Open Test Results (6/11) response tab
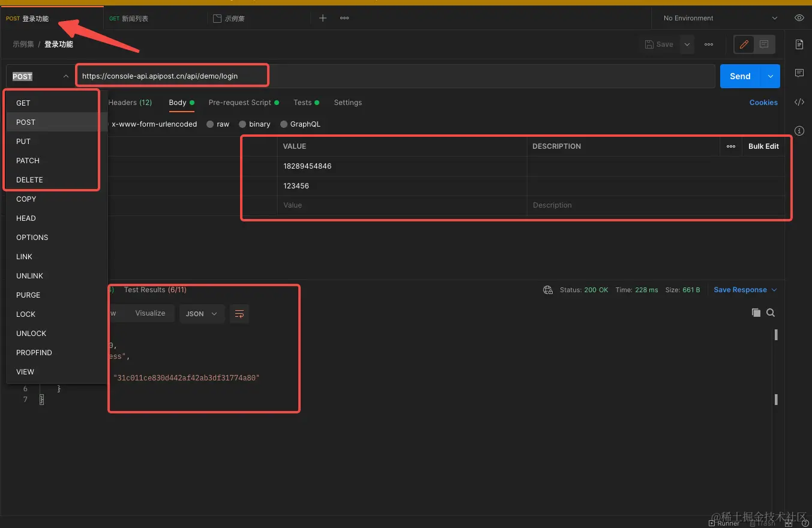This screenshot has height=528, width=812. point(155,290)
